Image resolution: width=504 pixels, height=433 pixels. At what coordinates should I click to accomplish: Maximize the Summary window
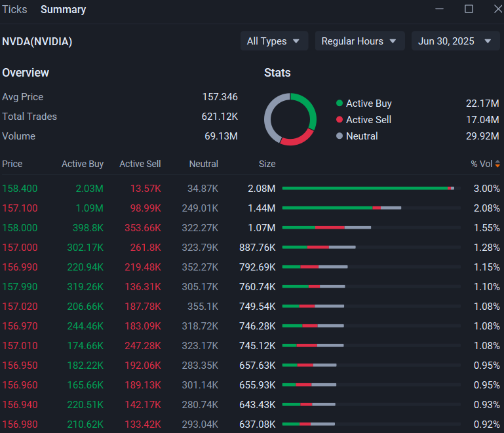coord(469,9)
